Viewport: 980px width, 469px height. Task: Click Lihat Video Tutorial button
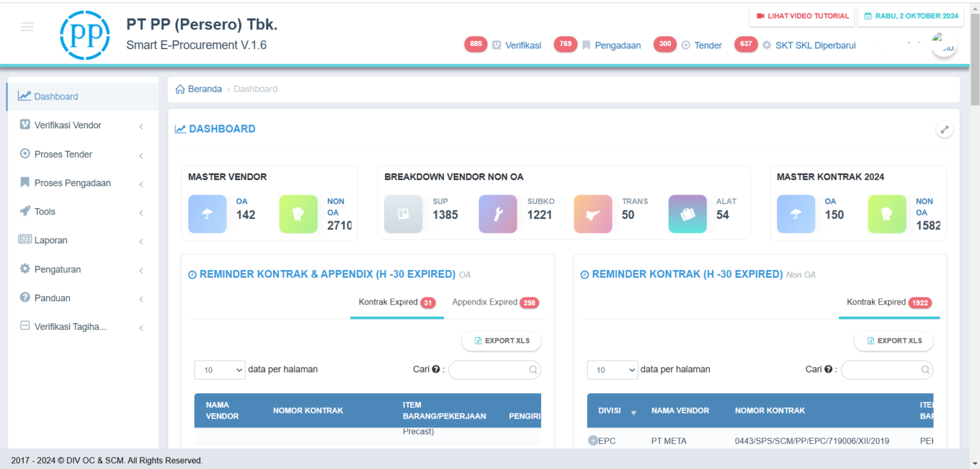pyautogui.click(x=802, y=16)
